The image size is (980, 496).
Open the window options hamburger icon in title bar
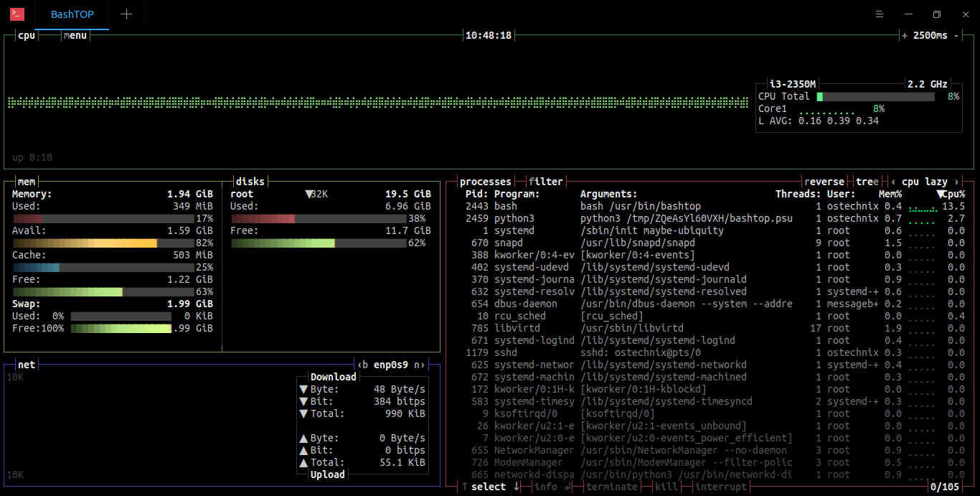(880, 14)
